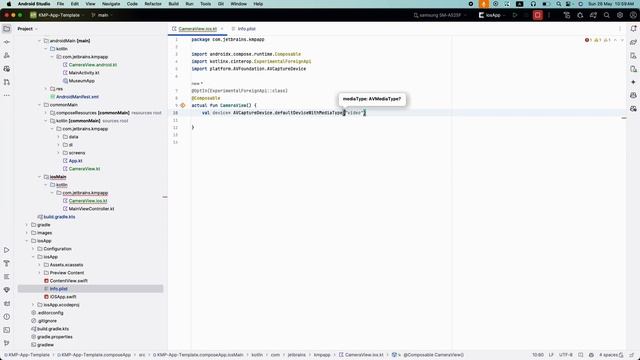
Task: Open the Project tool window icon
Action: point(7,29)
